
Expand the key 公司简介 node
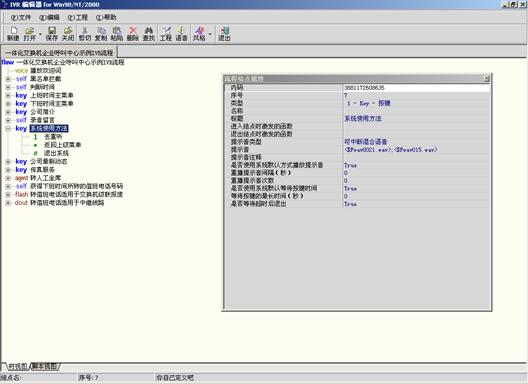(8, 112)
